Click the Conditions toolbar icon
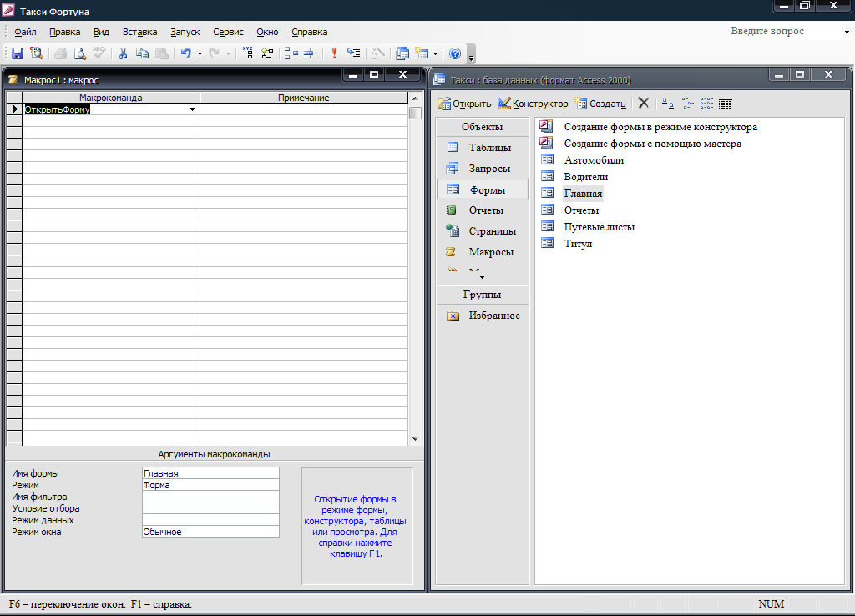855x616 pixels. click(267, 53)
